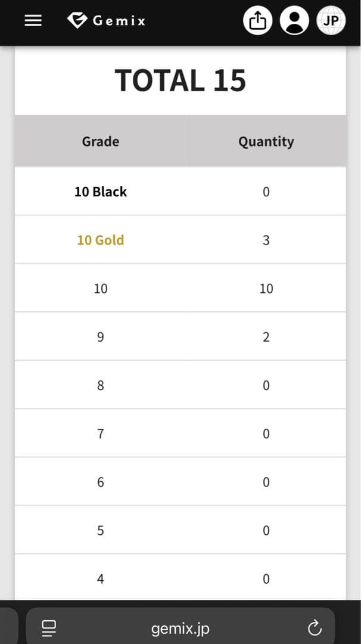Tap the quantity value 3 for 10 Gold

pos(266,240)
